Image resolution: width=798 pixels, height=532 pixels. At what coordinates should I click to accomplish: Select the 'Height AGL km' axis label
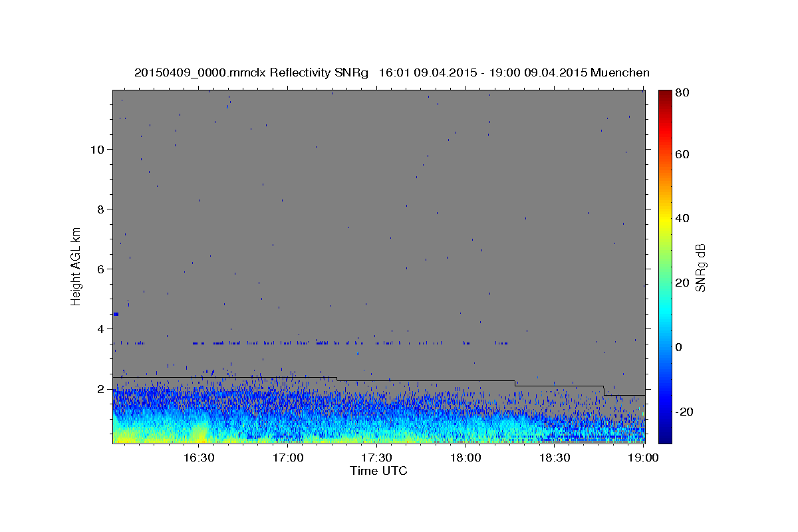76,266
